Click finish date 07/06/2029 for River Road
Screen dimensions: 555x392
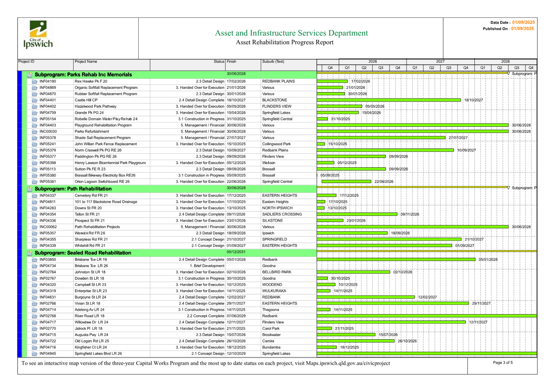point(236,316)
